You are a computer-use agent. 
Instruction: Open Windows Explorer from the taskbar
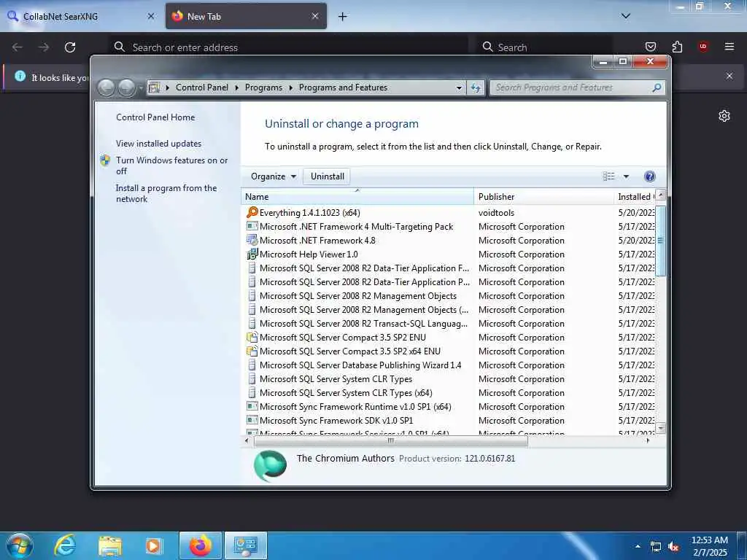[x=110, y=545]
